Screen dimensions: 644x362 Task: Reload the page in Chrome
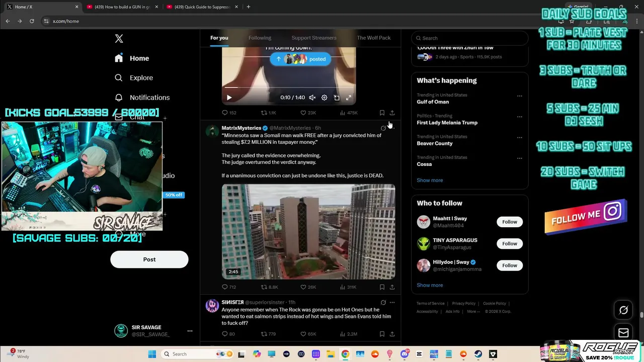coord(32,21)
